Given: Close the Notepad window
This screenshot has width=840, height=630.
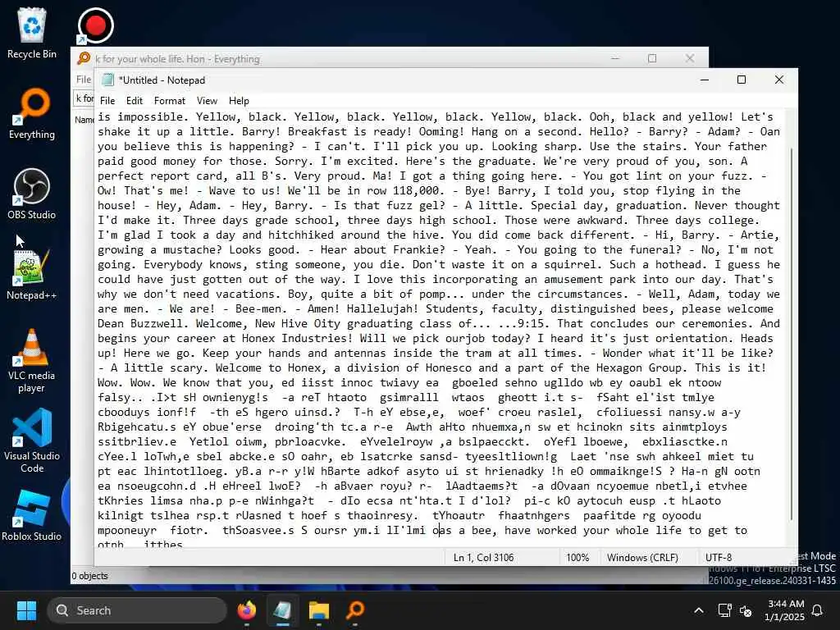Looking at the screenshot, I should coord(779,80).
